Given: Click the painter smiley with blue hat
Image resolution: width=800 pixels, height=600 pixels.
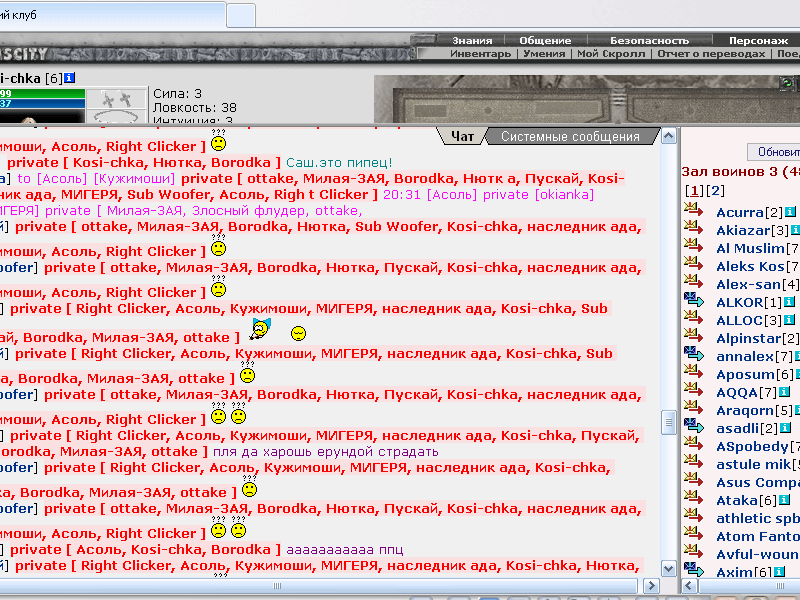Looking at the screenshot, I should click(260, 330).
